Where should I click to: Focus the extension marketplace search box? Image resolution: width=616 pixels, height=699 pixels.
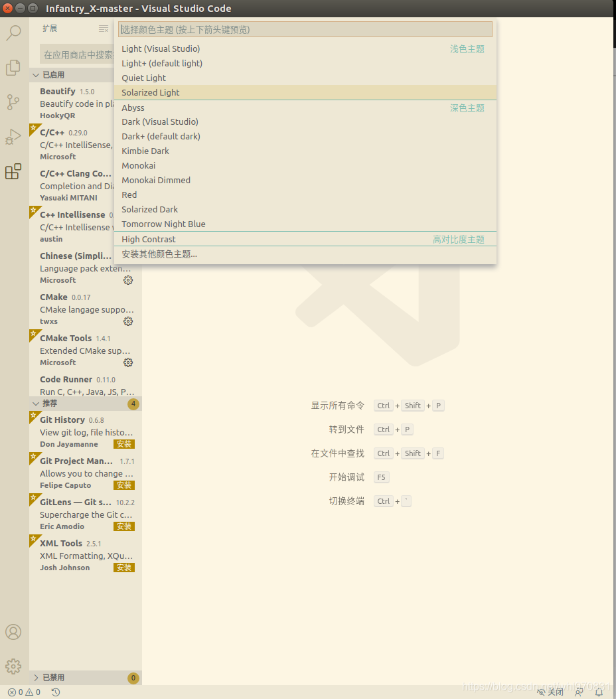pos(78,55)
